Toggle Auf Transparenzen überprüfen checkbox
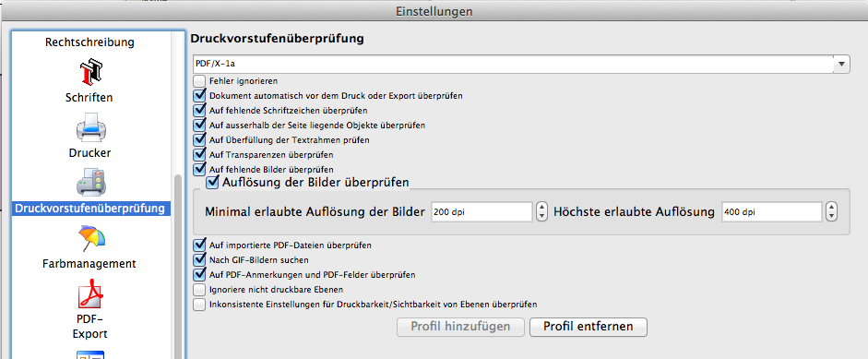 (x=199, y=155)
